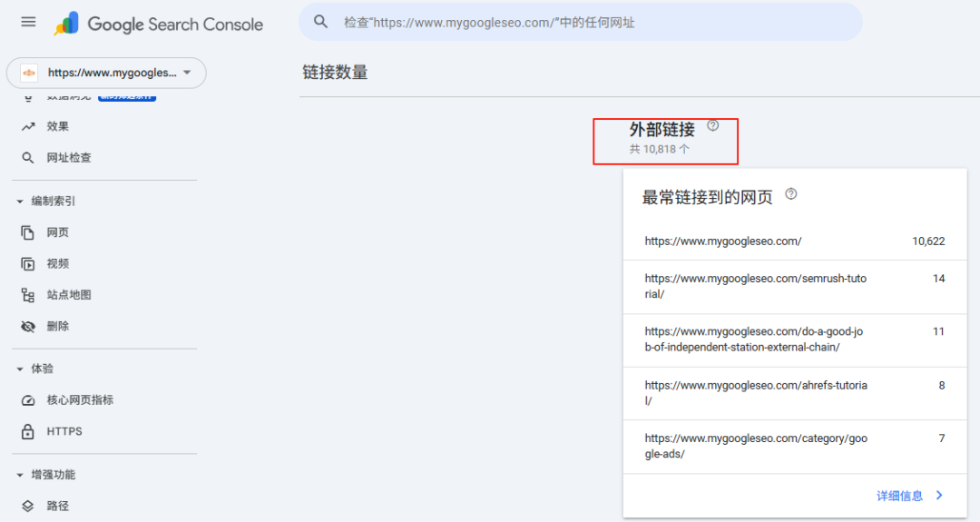Screen dimensions: 980x522
Task: Click the search magnifier icon in URL bar
Action: (x=320, y=22)
